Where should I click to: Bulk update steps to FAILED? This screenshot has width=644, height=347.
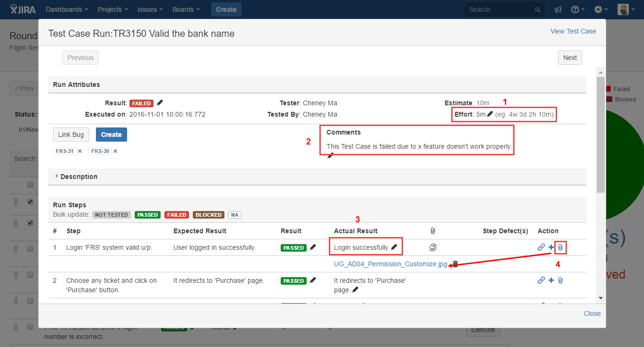tap(176, 215)
